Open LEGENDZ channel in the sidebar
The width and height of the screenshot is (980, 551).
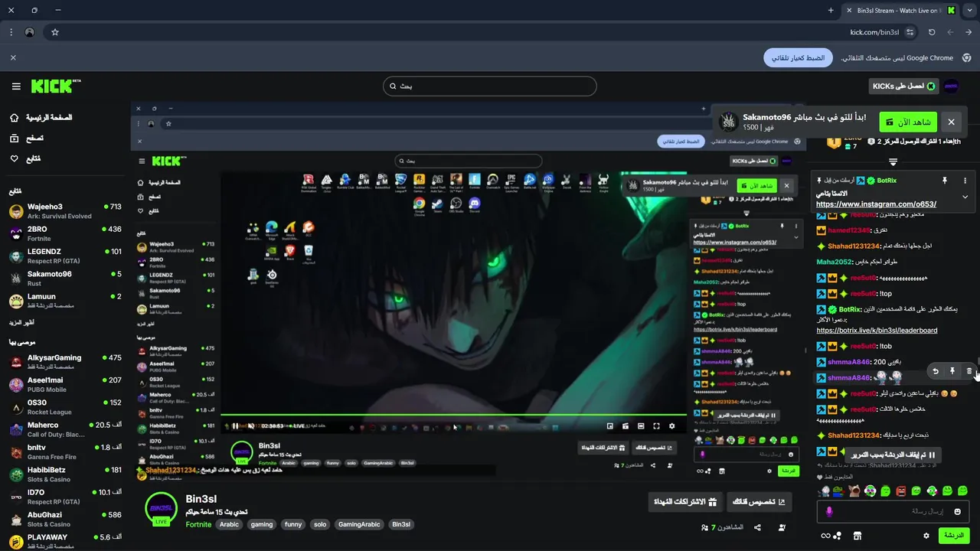(x=65, y=256)
